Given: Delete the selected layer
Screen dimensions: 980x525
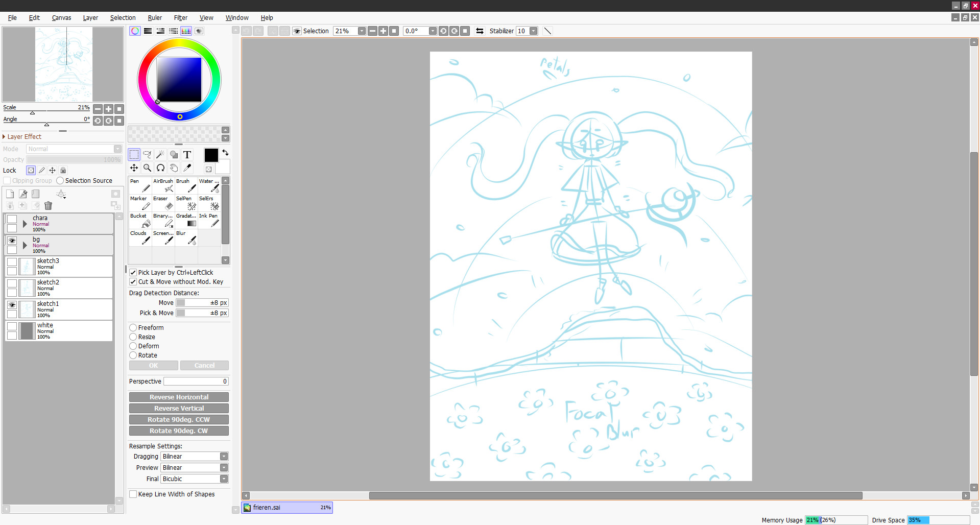Looking at the screenshot, I should point(48,205).
